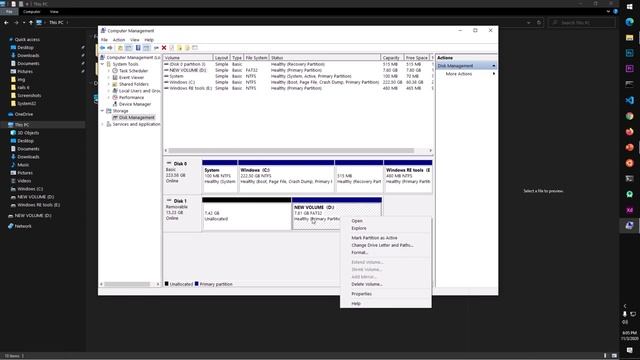Collapse the Storage tree node
The height and width of the screenshot is (360, 640).
(103, 111)
